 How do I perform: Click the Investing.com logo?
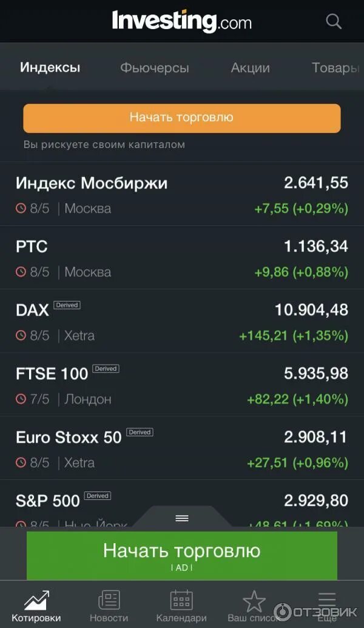(182, 21)
